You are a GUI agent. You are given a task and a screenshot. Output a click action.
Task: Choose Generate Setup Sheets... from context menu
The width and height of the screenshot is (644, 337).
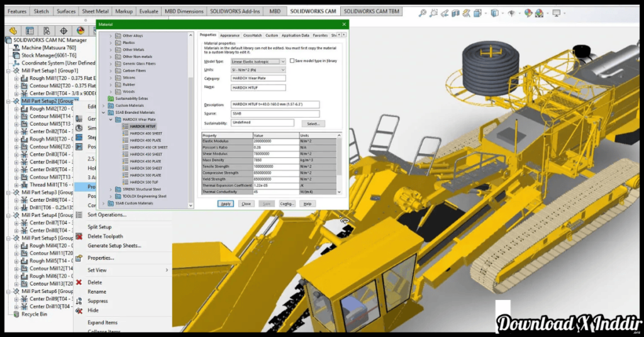[114, 245]
